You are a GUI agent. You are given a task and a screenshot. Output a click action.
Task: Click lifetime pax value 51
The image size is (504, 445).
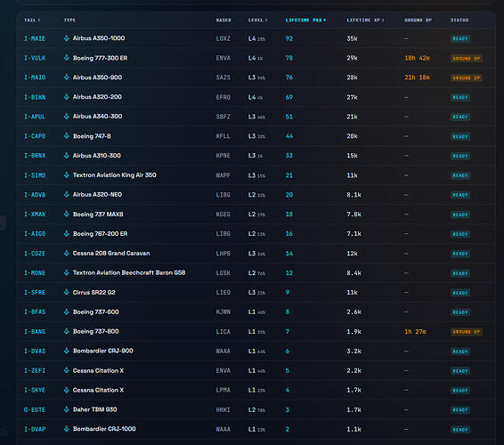(289, 117)
